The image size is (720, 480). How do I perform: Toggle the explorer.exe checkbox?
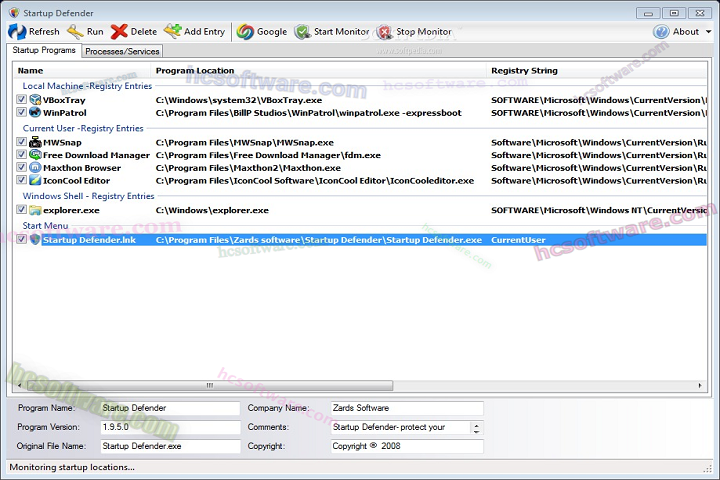click(x=21, y=209)
